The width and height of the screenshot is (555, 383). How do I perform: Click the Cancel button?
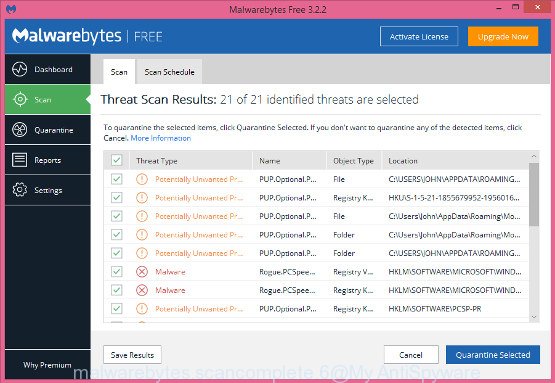click(411, 355)
